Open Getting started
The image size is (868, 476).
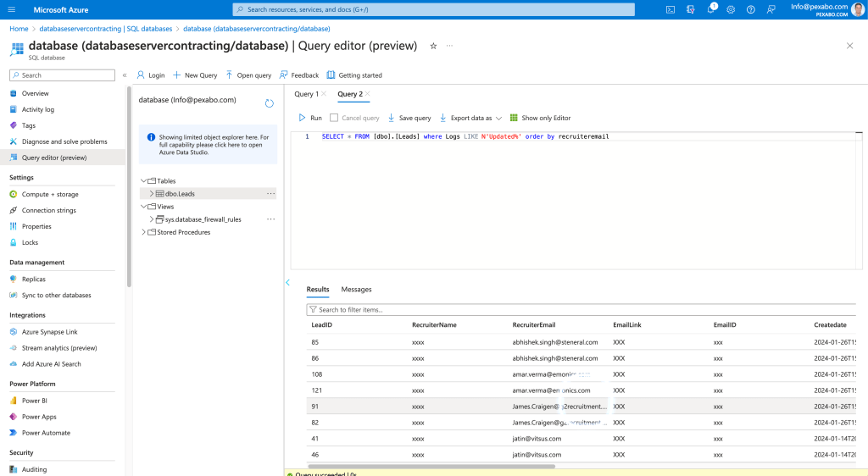(354, 75)
